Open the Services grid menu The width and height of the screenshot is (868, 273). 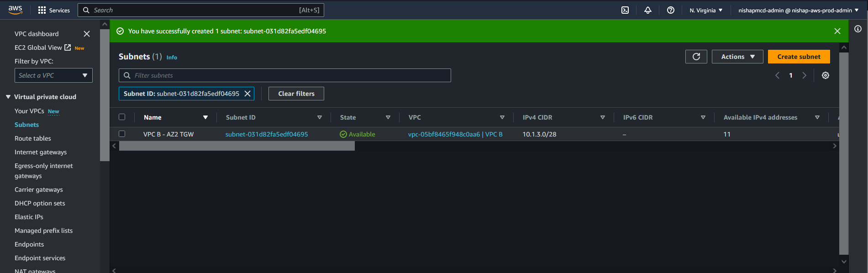[x=54, y=10]
